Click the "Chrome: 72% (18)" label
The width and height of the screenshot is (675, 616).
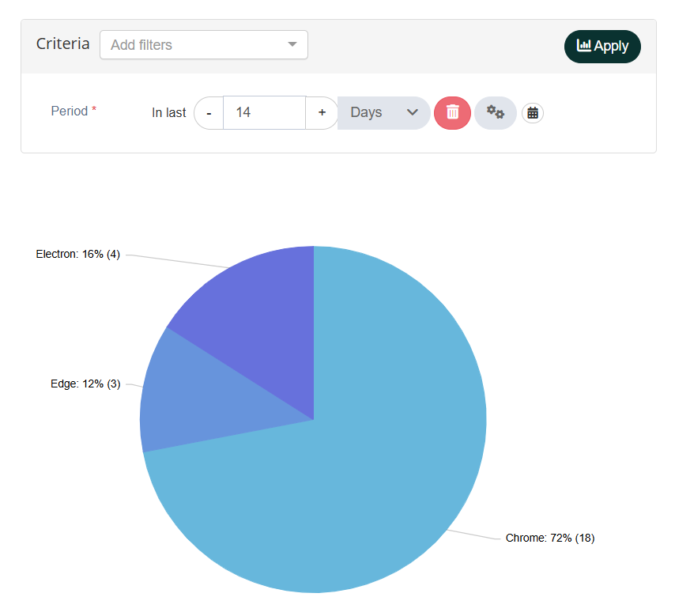[550, 539]
